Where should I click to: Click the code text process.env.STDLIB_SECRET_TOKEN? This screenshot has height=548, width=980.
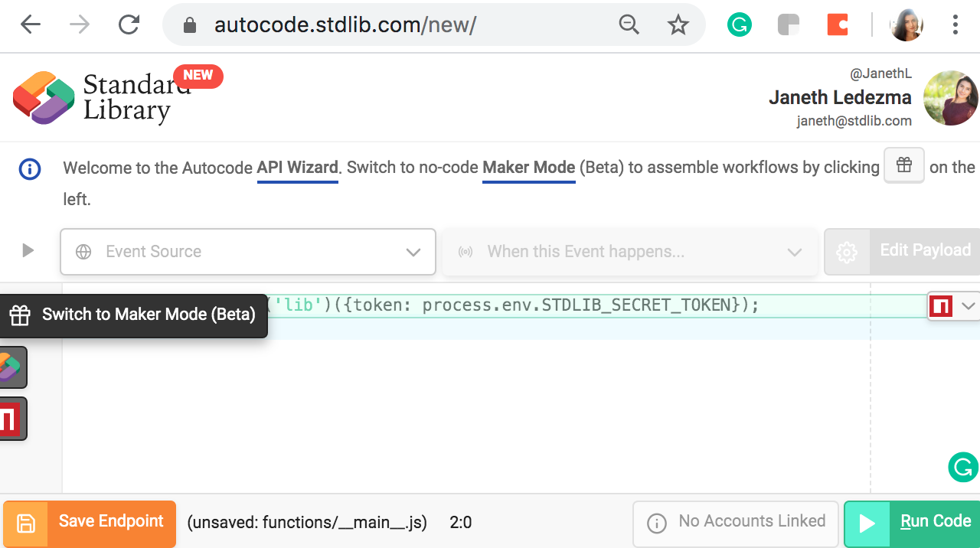[577, 305]
